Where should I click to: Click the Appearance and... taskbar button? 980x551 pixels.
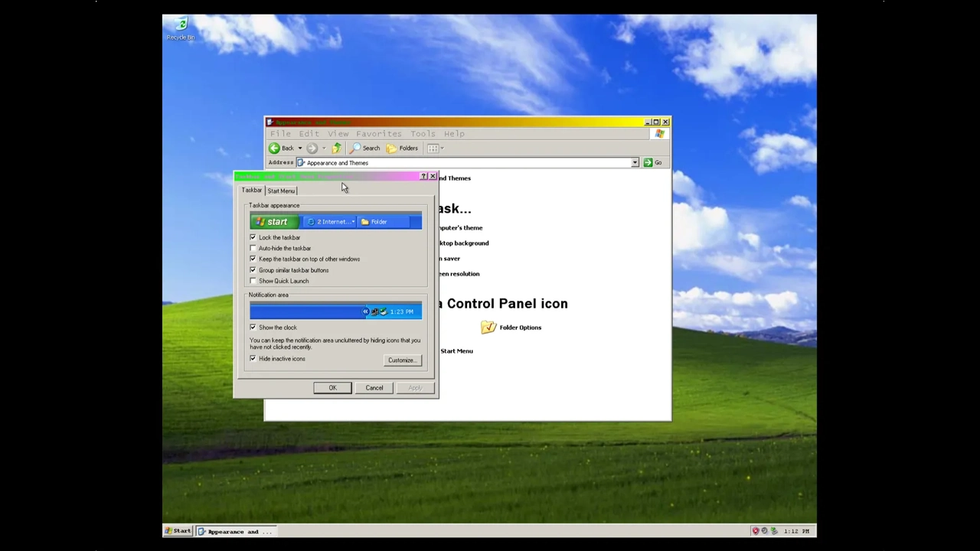235,531
